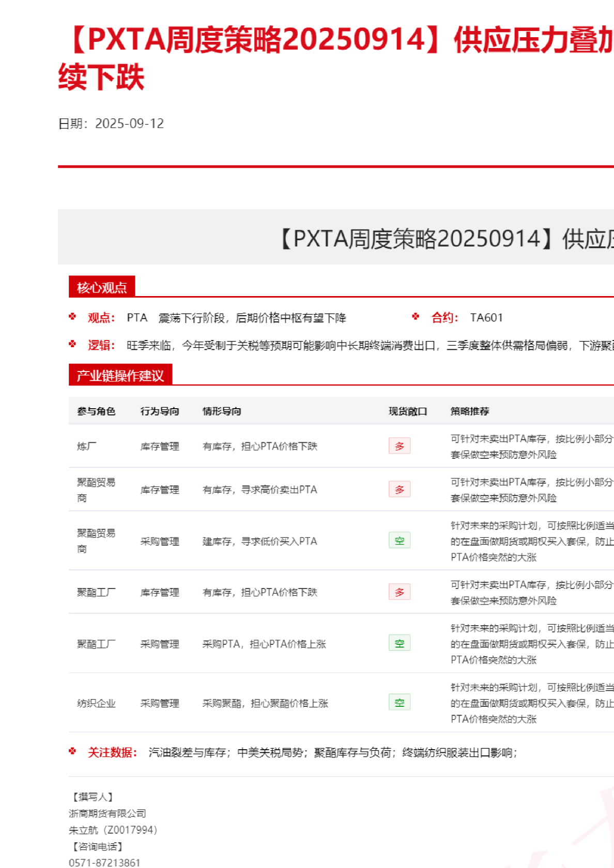Select the 产业链操作建议 section tab
Screen dimensions: 614x868
pyautogui.click(x=120, y=375)
